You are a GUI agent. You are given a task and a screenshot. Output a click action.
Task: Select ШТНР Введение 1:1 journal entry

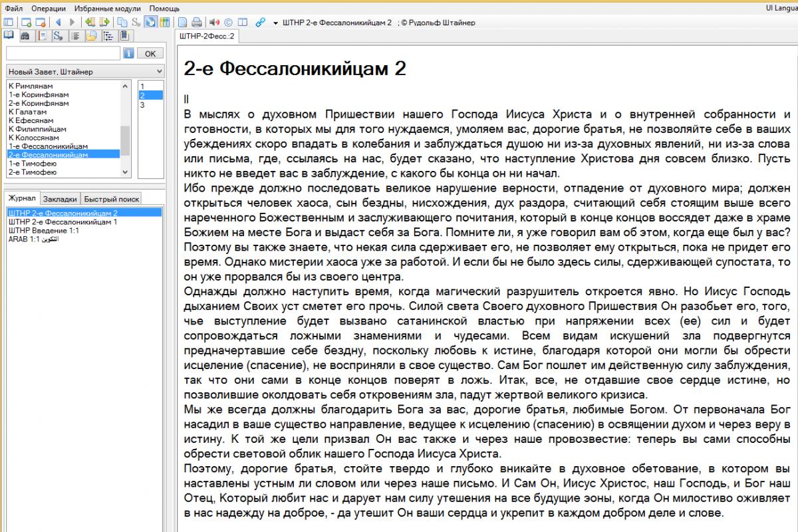pyautogui.click(x=36, y=230)
